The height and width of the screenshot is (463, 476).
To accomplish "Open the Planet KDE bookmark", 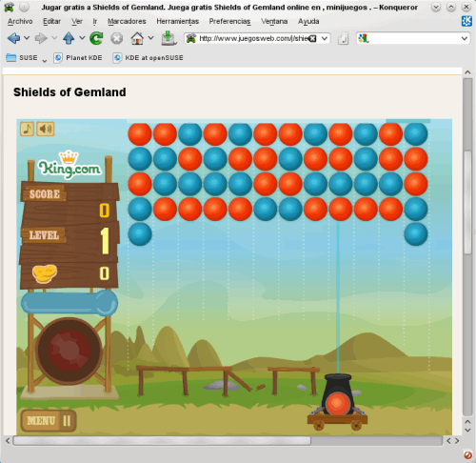I will pos(78,58).
